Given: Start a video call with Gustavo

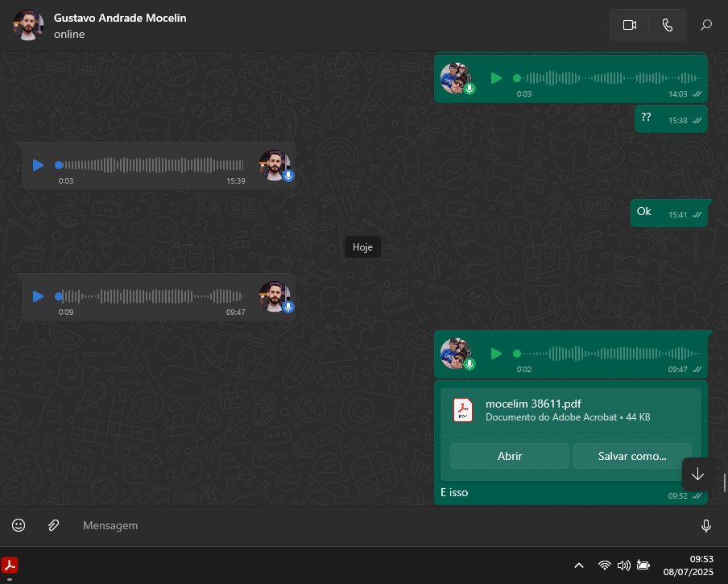Looking at the screenshot, I should 629,25.
